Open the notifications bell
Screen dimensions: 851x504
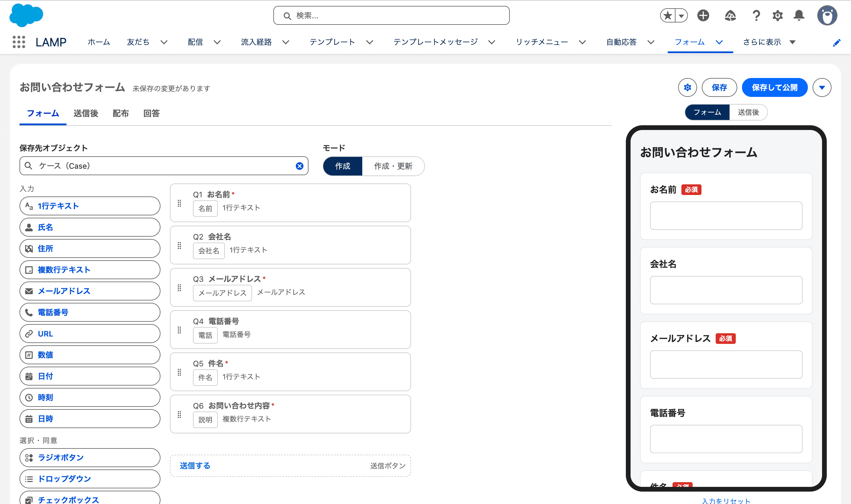[x=799, y=16]
